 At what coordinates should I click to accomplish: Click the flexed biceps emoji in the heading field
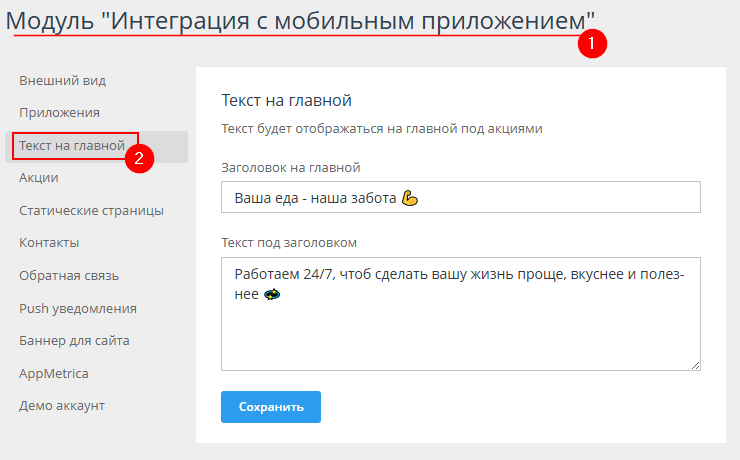[409, 198]
